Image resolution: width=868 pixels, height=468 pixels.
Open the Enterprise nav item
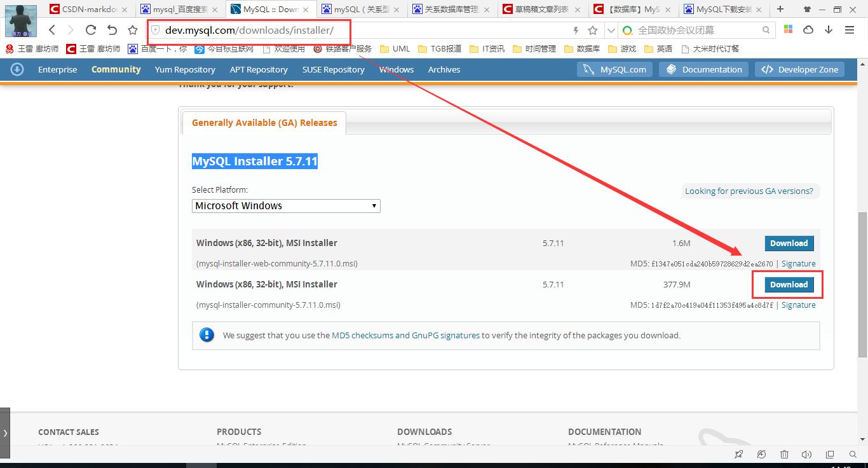pyautogui.click(x=57, y=69)
